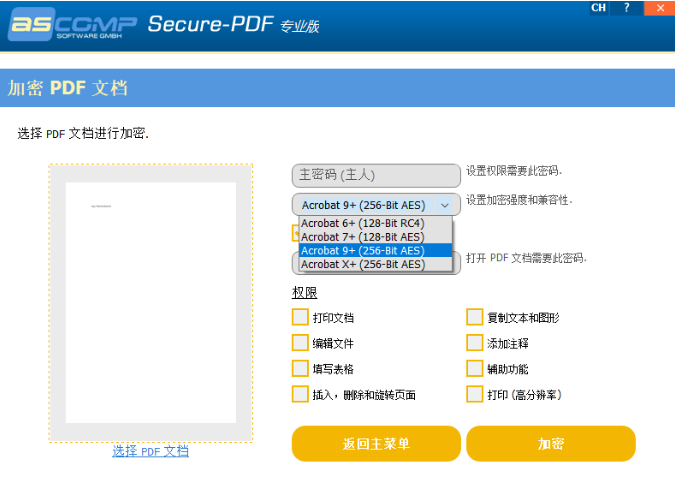Viewport: 675px width, 480px height.
Task: Select Acrobat 6+ (128-Bit RC4) option
Action: pos(362,223)
